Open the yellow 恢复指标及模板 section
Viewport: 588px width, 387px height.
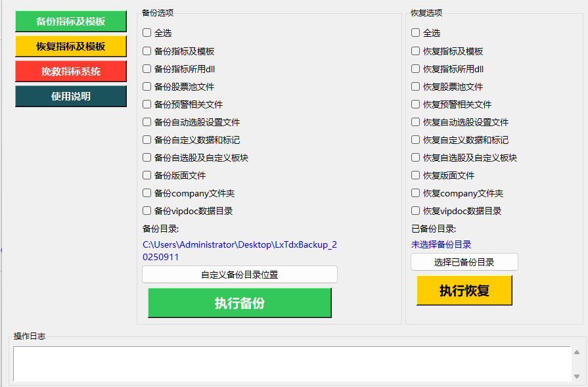click(71, 47)
